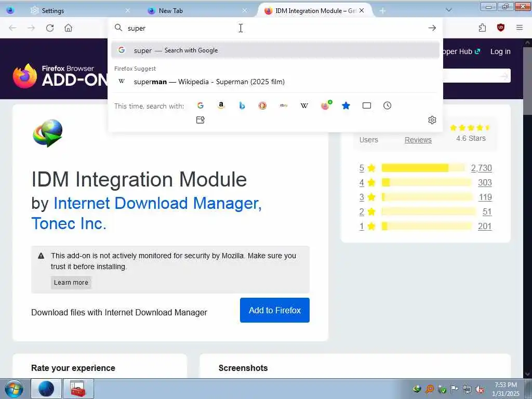Navigate forward with the forward arrow
Image resolution: width=532 pixels, height=399 pixels.
(x=31, y=28)
